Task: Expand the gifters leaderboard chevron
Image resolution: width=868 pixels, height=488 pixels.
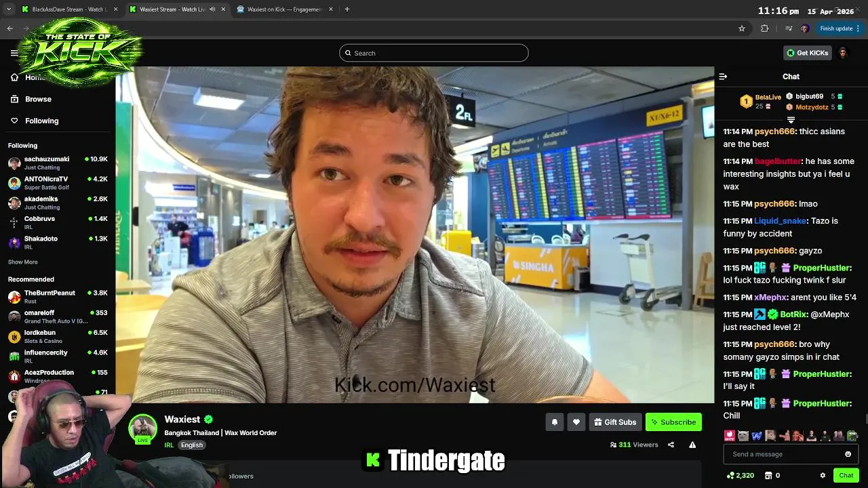Action: pos(791,121)
